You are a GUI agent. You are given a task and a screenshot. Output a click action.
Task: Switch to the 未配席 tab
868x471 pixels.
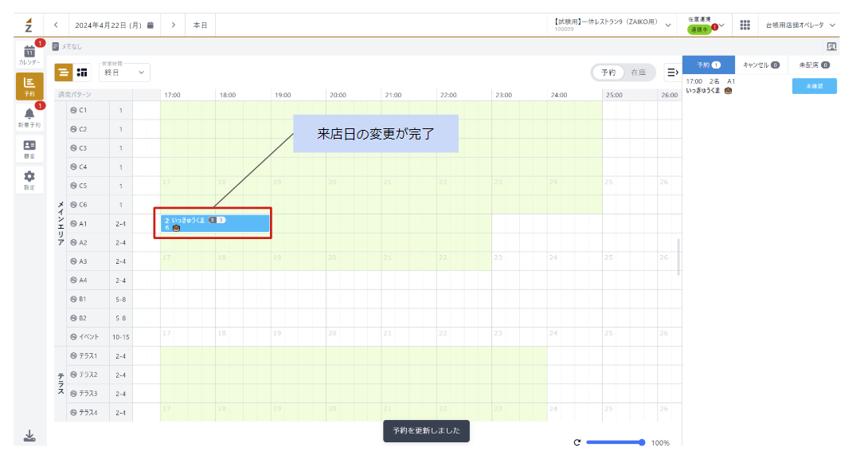point(814,65)
